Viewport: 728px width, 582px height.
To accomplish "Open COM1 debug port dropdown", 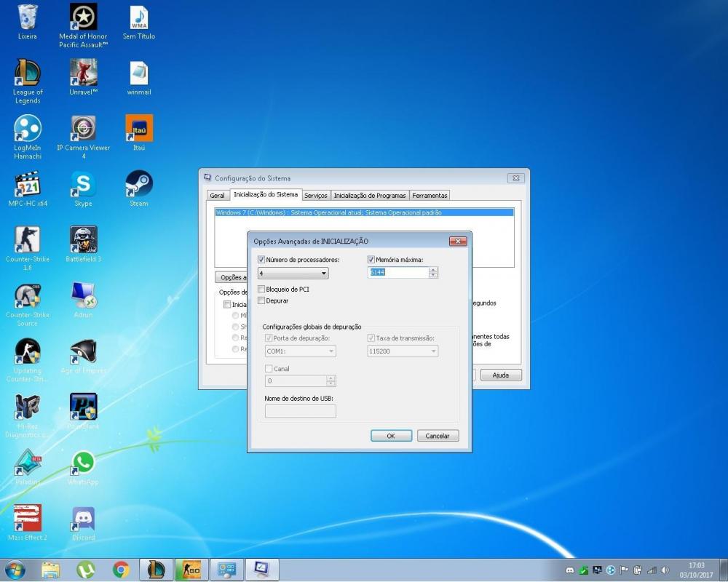I will tap(301, 351).
